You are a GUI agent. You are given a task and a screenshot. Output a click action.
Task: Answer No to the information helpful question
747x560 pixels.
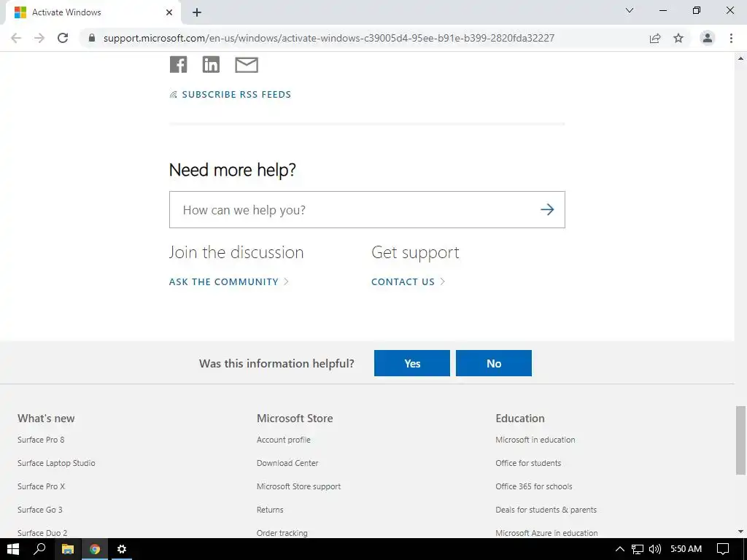(x=494, y=363)
